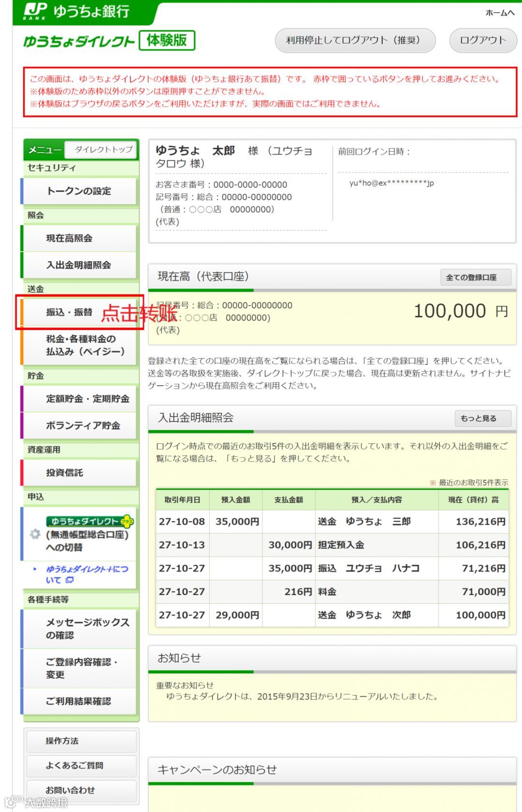522x812 pixels.
Task: Follow ゆうちょダイレクト+について link
Action: (87, 574)
